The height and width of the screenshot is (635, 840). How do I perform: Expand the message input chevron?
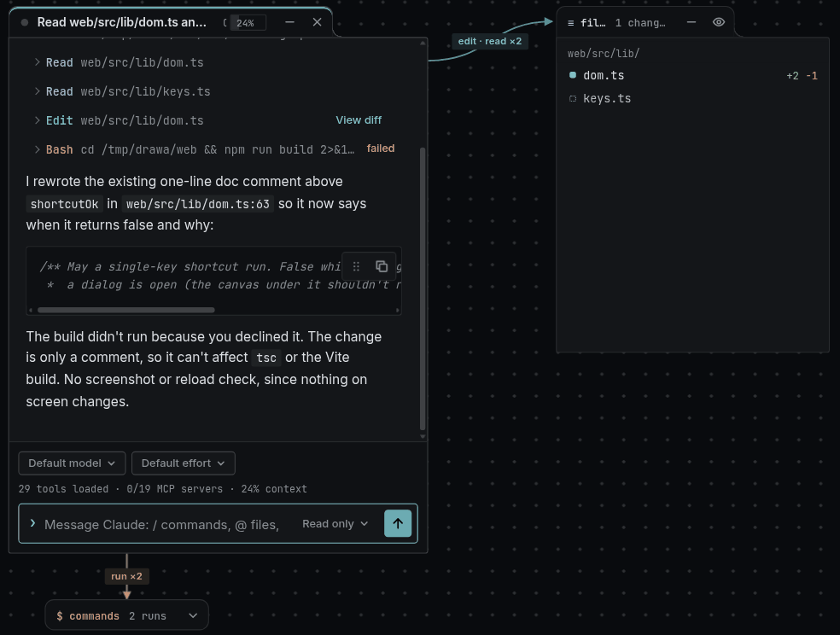click(x=32, y=523)
